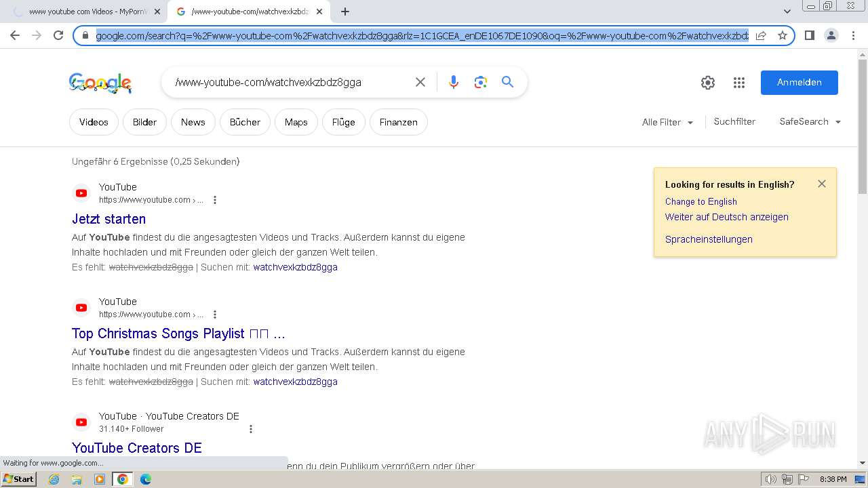This screenshot has height=488, width=868.
Task: Open the Suchfilter tools
Action: coord(734,121)
